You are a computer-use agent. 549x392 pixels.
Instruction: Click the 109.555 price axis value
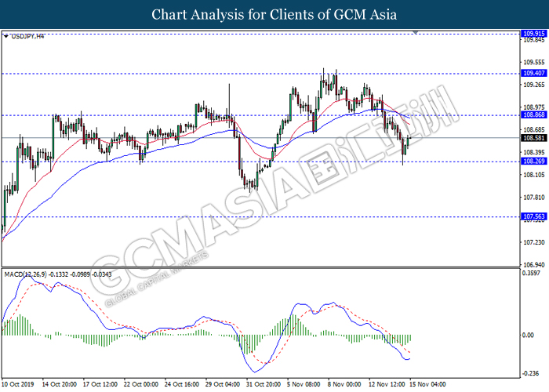533,62
